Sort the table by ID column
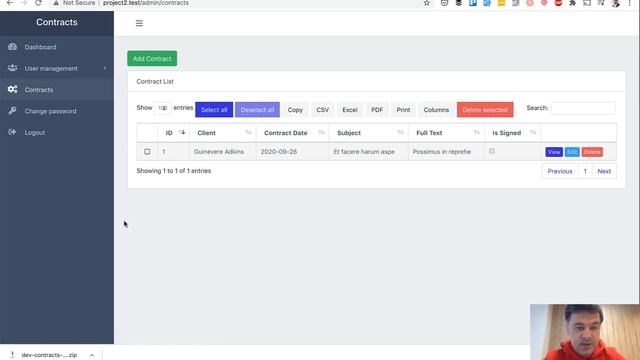 (173, 133)
